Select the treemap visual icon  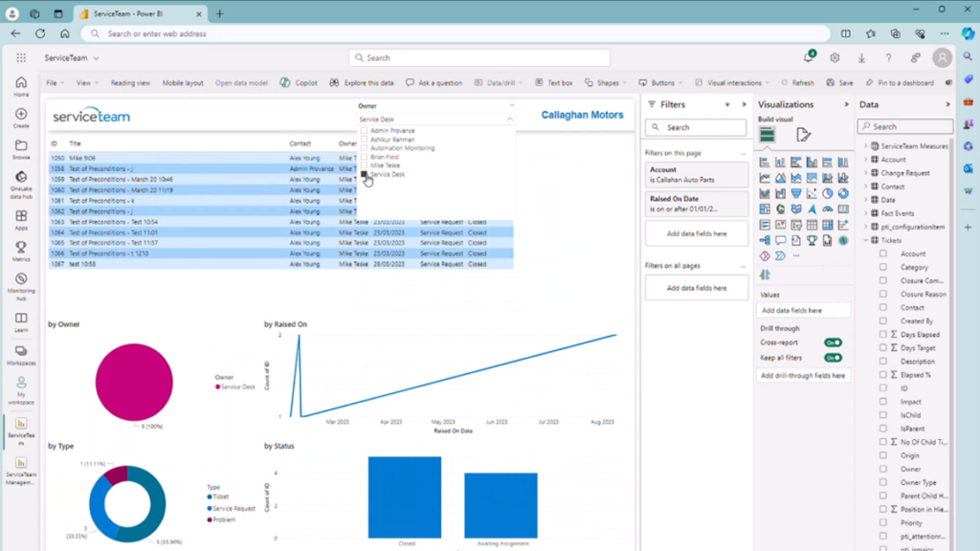[765, 209]
